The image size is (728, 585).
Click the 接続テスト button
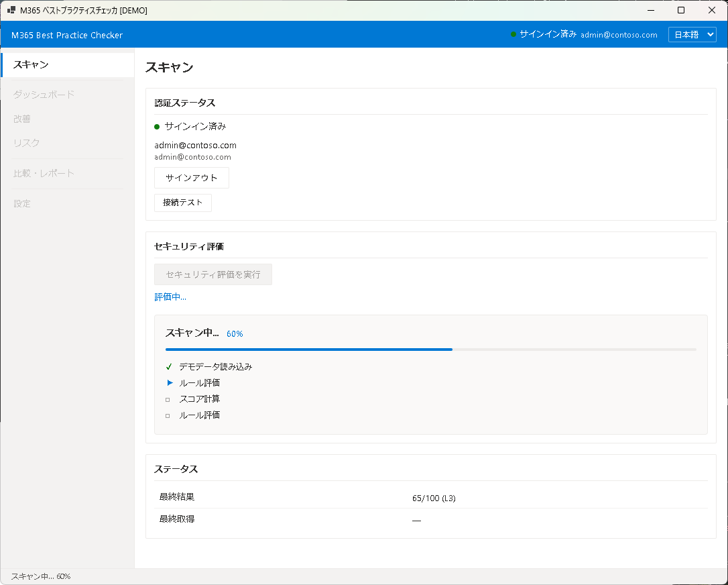pos(183,203)
